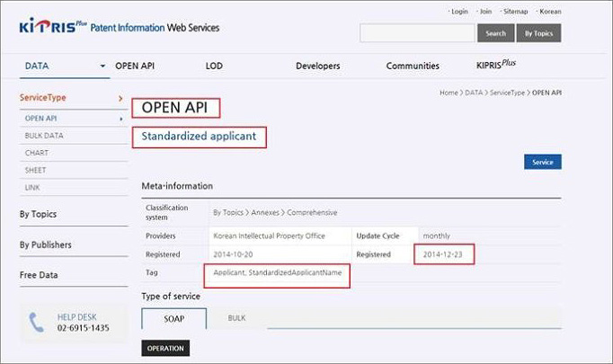Image resolution: width=613 pixels, height=364 pixels.
Task: Expand the ServiceType sidebar section
Action: tap(120, 97)
